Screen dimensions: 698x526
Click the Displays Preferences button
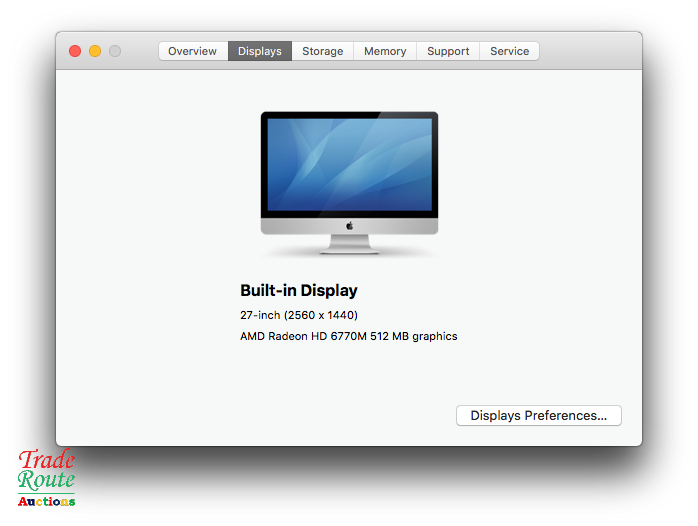pos(539,415)
